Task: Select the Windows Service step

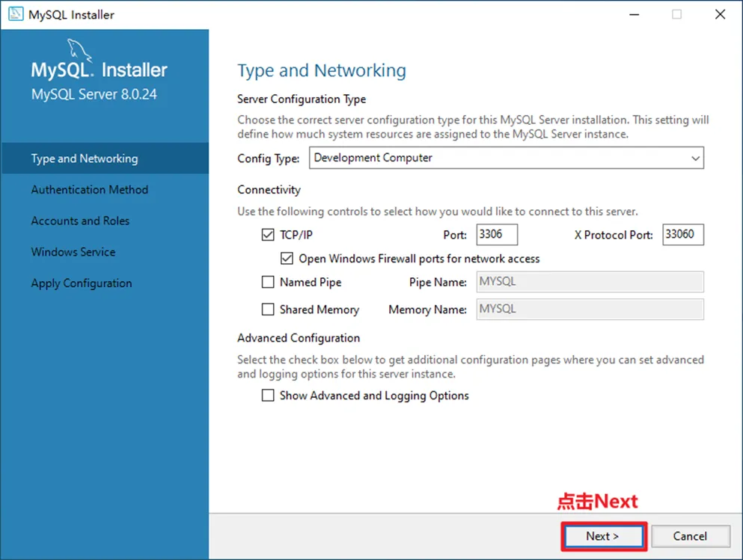Action: pos(73,252)
